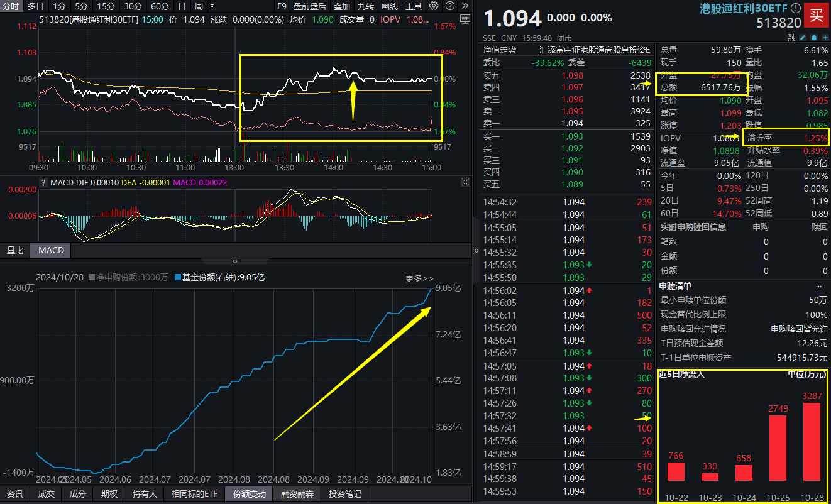Click the 更多>> link in share chart
This screenshot has width=831, height=504.
point(419,278)
